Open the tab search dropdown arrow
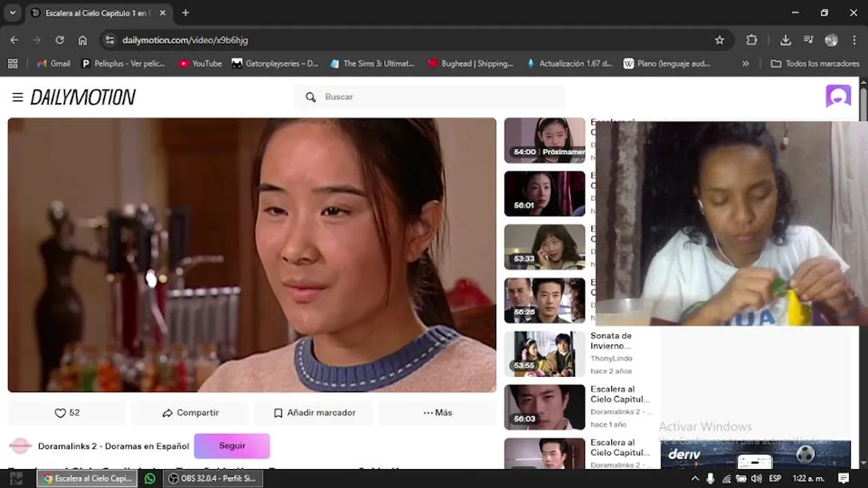This screenshot has height=488, width=868. pyautogui.click(x=12, y=13)
